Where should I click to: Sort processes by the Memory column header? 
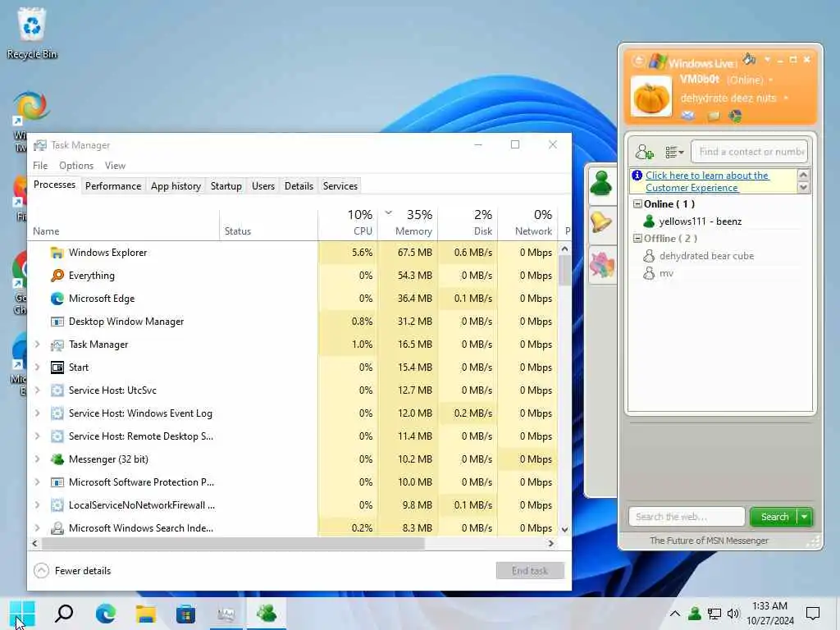coord(409,223)
